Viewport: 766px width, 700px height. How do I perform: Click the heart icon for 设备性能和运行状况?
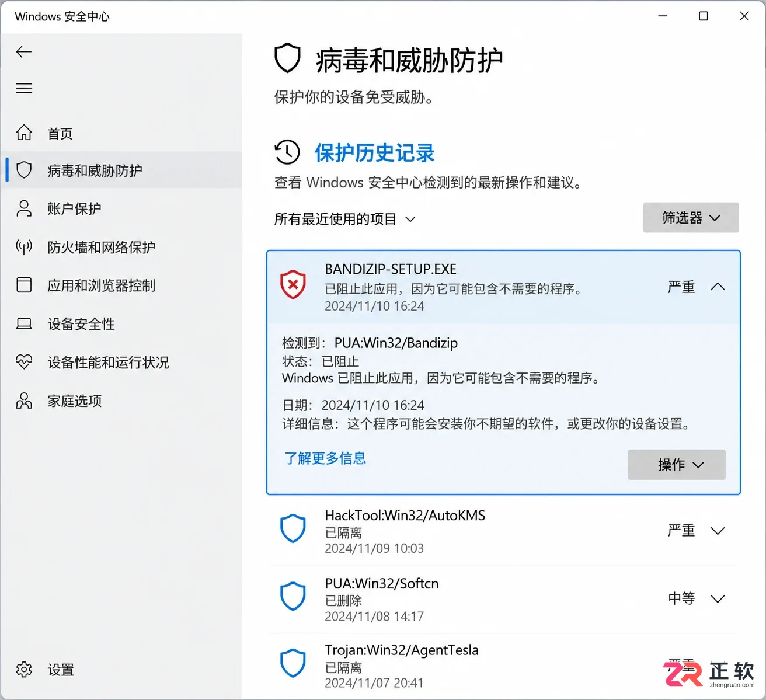click(24, 362)
